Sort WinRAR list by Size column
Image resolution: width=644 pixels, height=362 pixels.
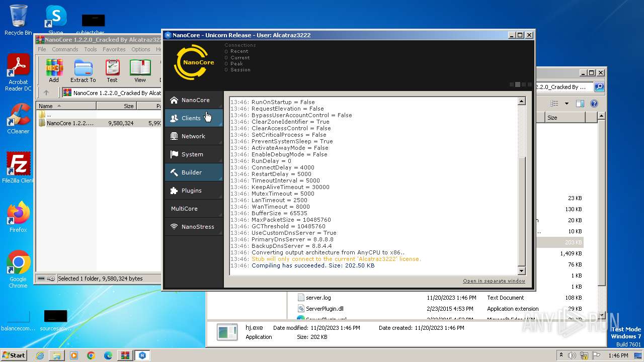tap(116, 106)
